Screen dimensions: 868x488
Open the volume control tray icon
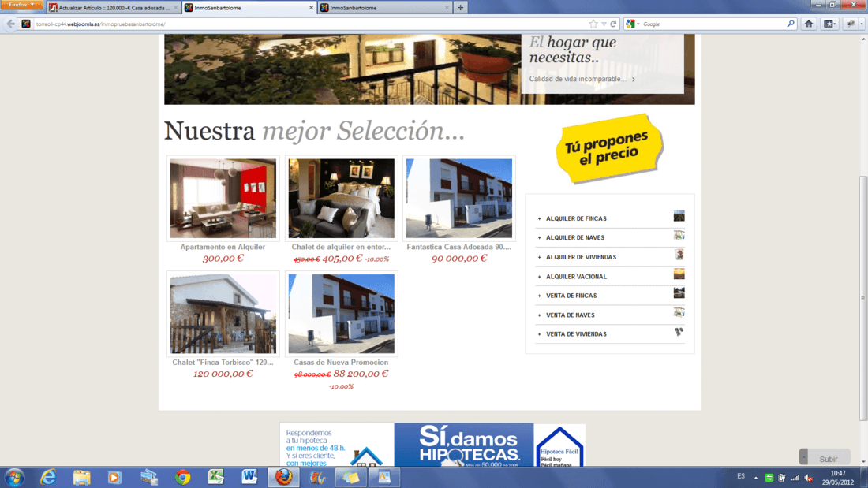(x=809, y=478)
